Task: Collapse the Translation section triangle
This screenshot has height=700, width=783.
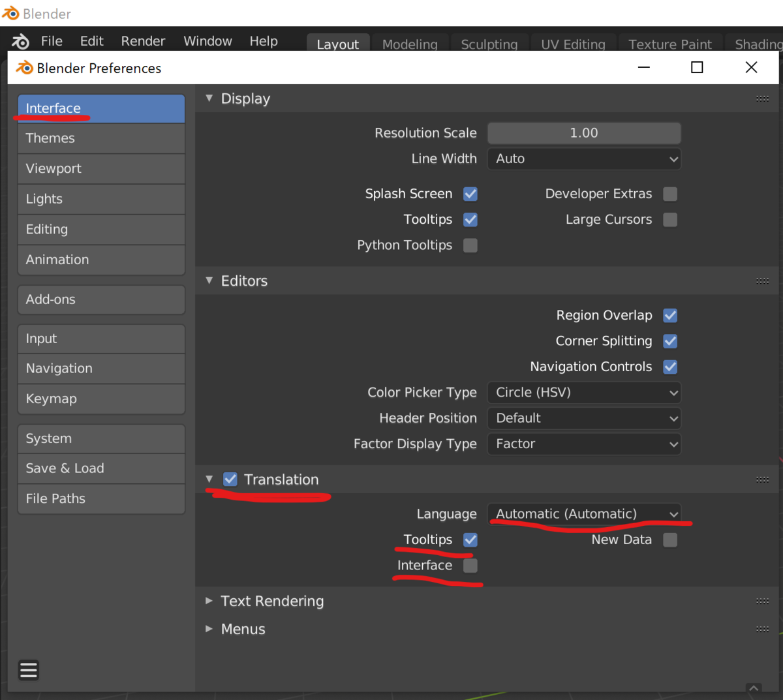Action: (x=209, y=479)
